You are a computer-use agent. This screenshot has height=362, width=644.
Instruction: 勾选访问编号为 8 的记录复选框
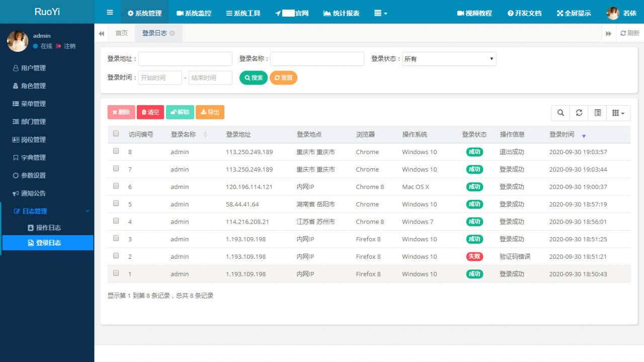tap(116, 151)
